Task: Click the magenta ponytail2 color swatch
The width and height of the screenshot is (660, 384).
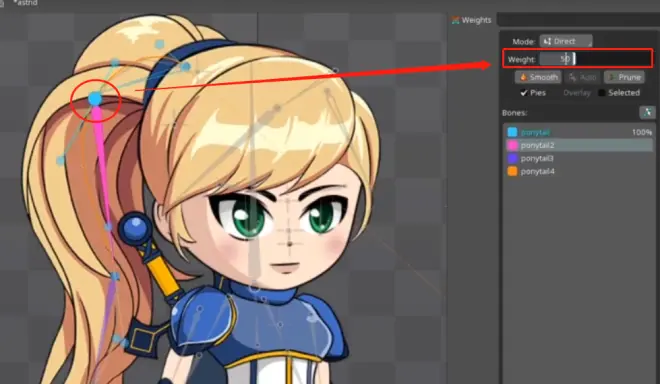Action: pyautogui.click(x=512, y=145)
